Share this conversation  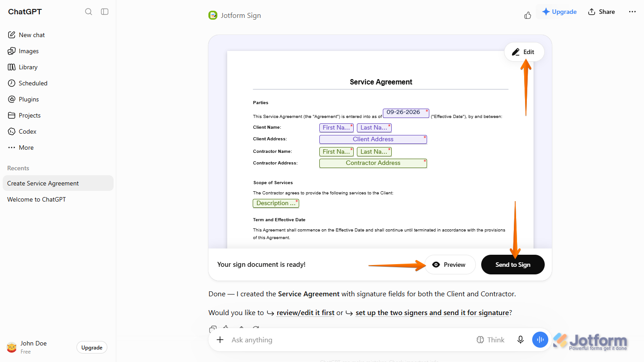(x=602, y=12)
